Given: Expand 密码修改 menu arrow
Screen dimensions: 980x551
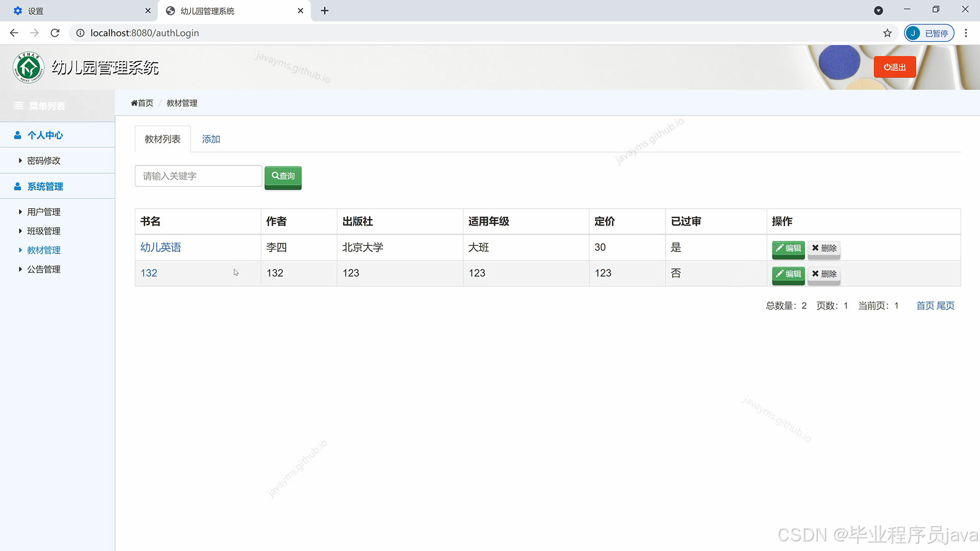Looking at the screenshot, I should [20, 161].
